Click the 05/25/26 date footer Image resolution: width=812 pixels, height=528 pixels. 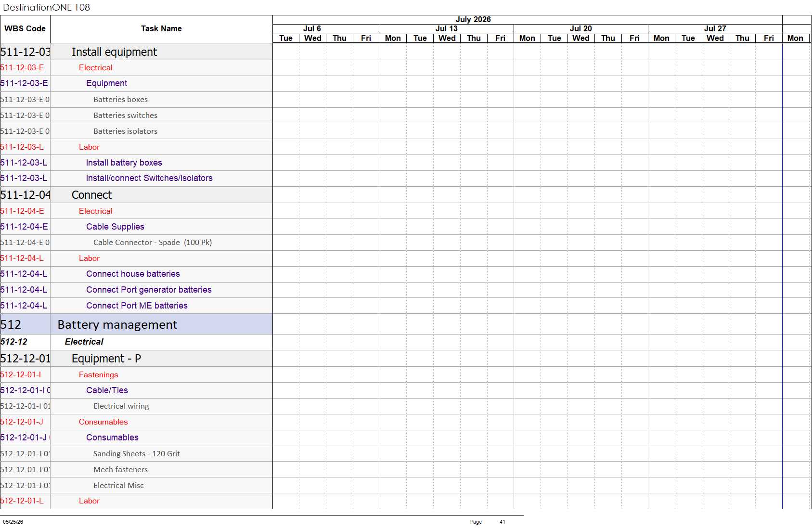coord(13,522)
